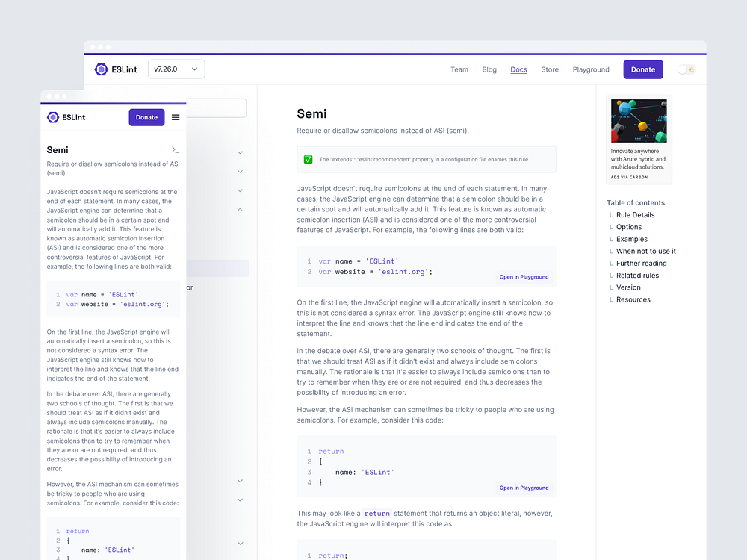Toggle the dark mode switch in the navbar
Image resolution: width=747 pixels, height=560 pixels.
click(x=686, y=69)
